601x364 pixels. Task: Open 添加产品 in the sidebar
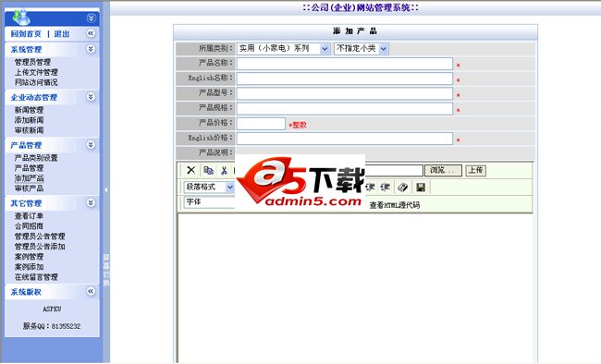(x=30, y=178)
